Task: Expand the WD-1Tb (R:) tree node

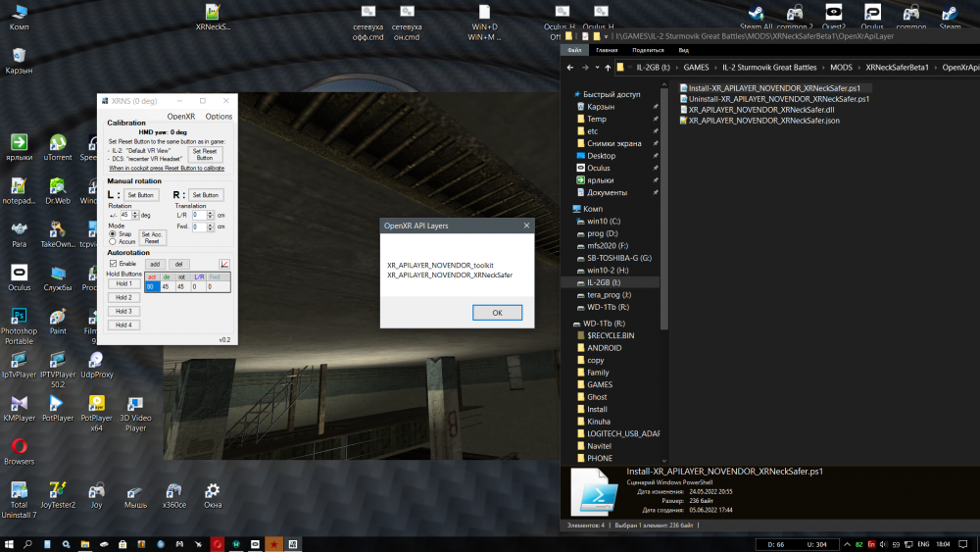Action: click(x=572, y=323)
